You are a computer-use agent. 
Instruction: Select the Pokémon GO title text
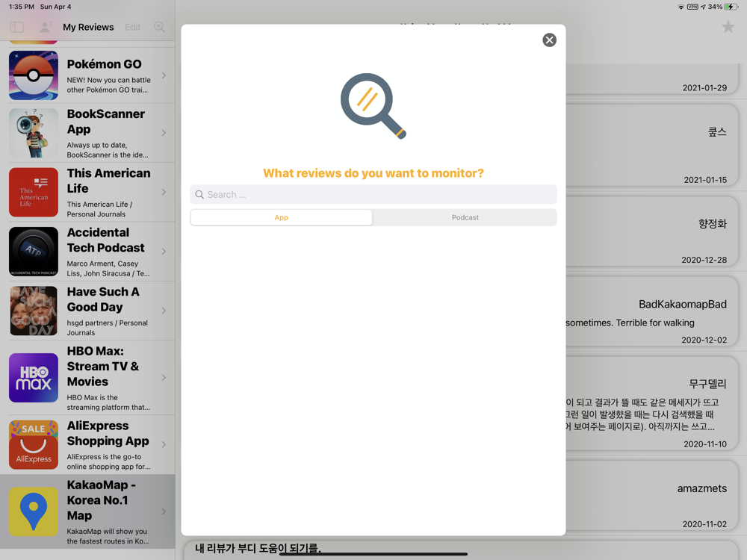[105, 64]
